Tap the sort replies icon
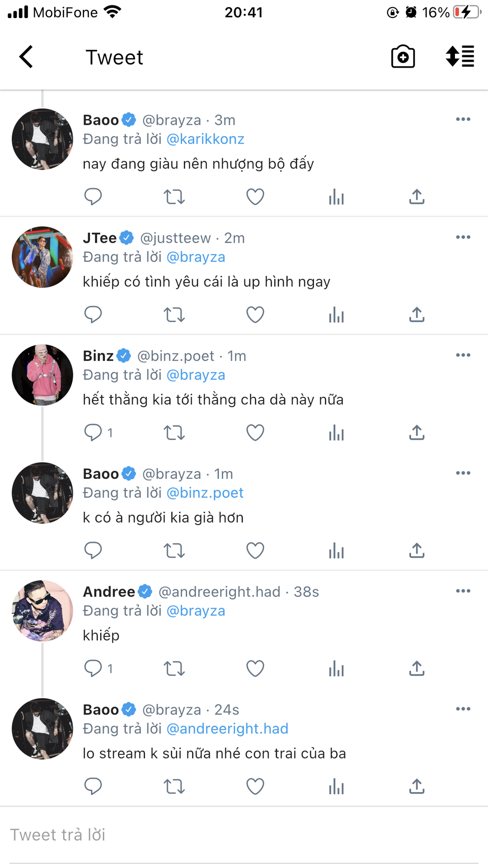 [x=460, y=57]
